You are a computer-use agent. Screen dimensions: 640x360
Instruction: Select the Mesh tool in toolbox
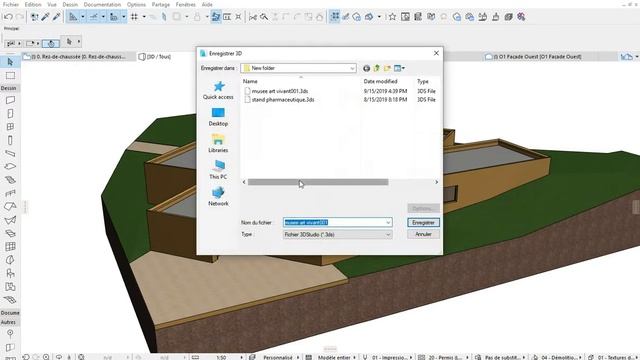pyautogui.click(x=10, y=300)
